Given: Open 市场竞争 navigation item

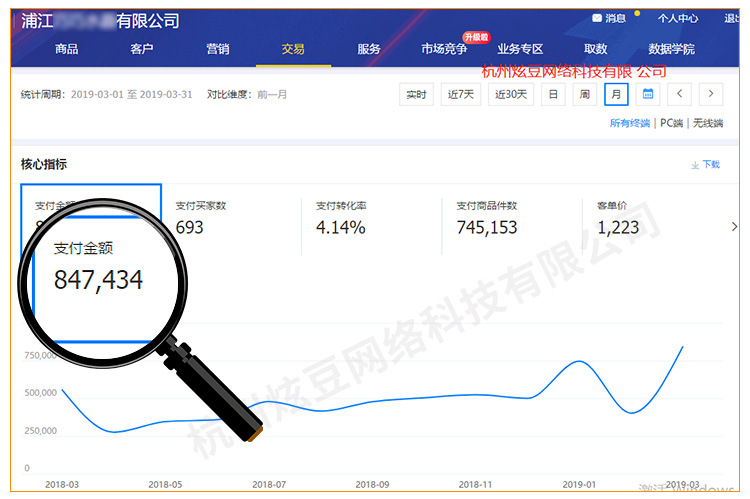Looking at the screenshot, I should (444, 49).
